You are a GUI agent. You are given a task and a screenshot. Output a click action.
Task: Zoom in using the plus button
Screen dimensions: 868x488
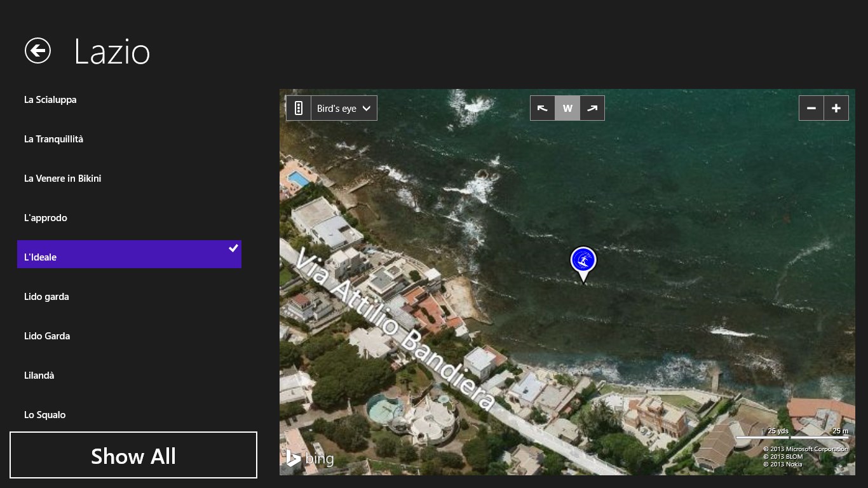(x=836, y=108)
